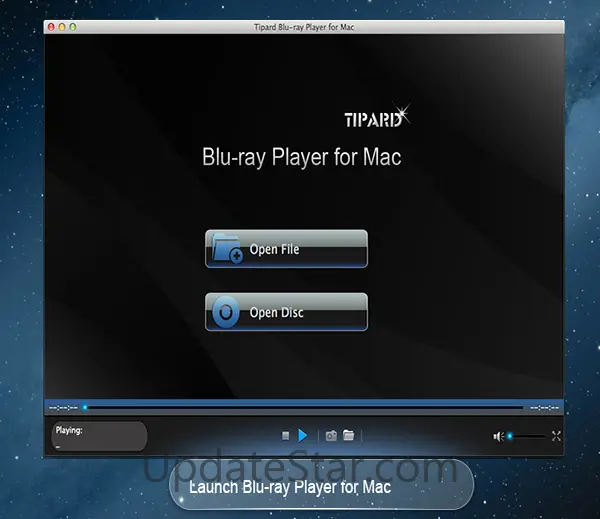Stop playback with the square stop icon
600x519 pixels.
[x=285, y=436]
